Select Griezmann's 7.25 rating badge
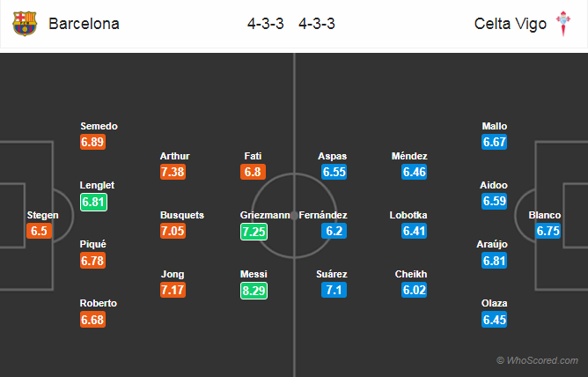588x377 pixels. [254, 232]
